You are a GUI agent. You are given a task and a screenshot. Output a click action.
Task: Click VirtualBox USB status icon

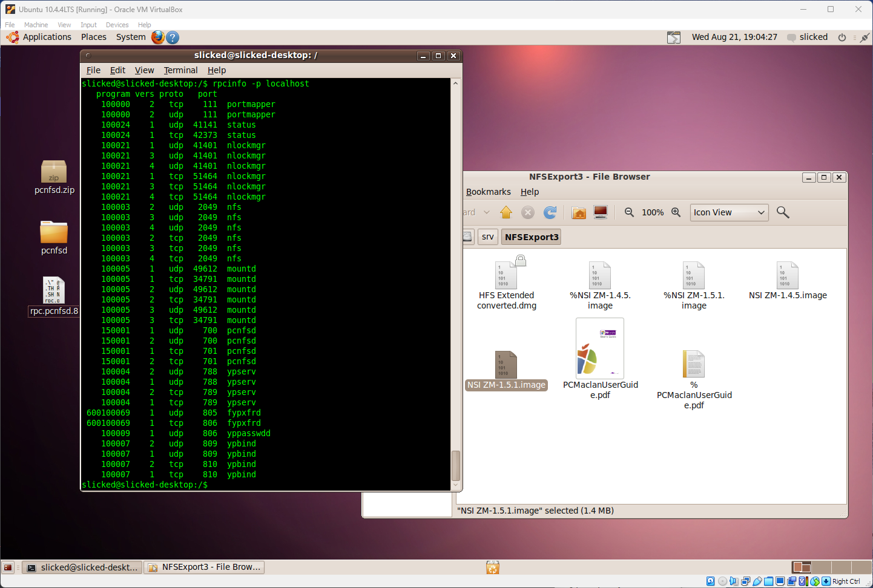pyautogui.click(x=757, y=581)
